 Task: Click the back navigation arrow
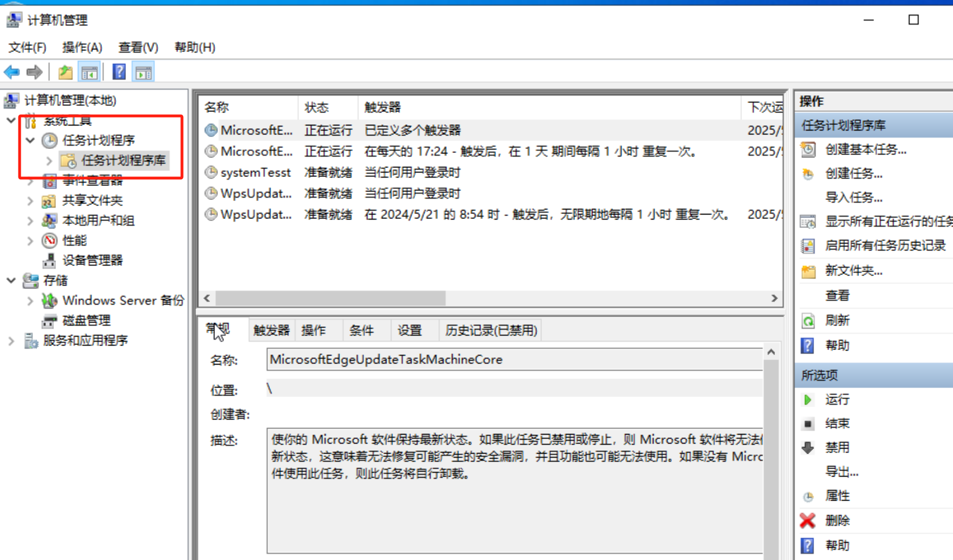[12, 72]
